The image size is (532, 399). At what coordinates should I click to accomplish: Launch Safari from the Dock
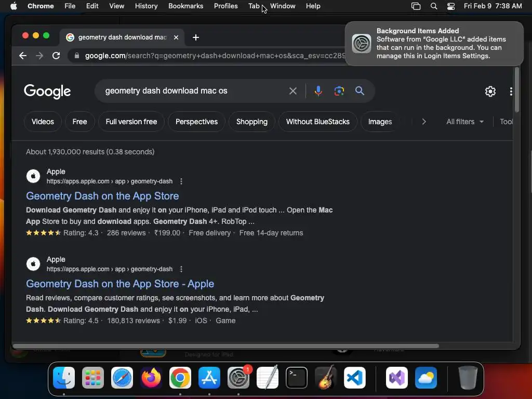(122, 378)
